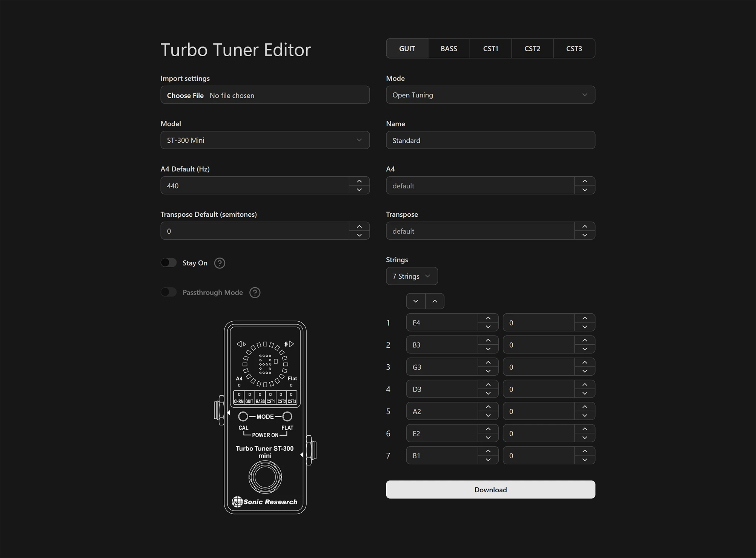Toggle the Stay On switch

pyautogui.click(x=169, y=263)
